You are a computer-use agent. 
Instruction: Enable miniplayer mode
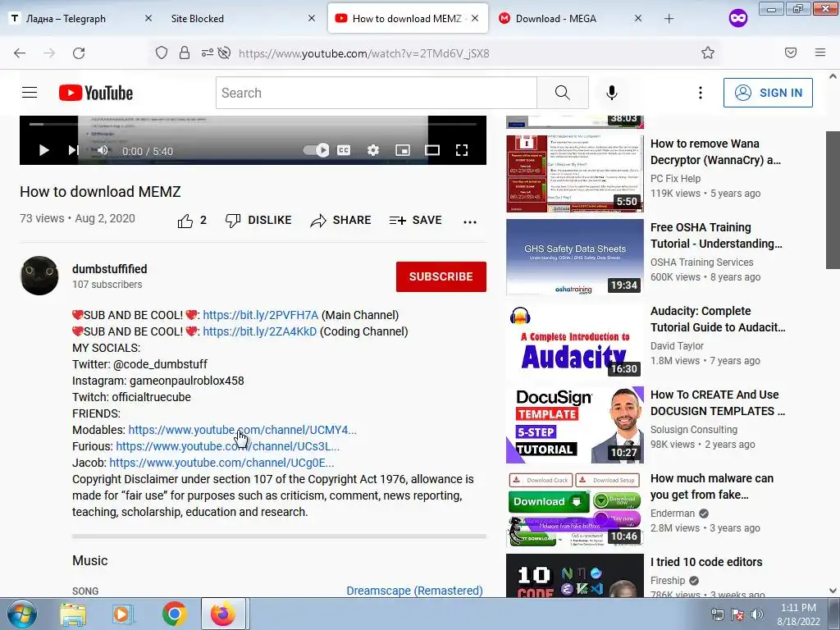[403, 151]
